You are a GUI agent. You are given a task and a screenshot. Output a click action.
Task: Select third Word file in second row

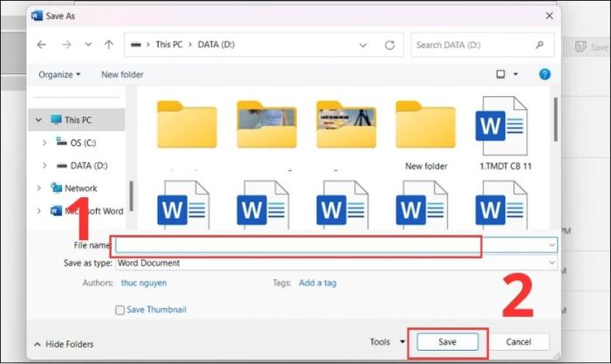[342, 204]
